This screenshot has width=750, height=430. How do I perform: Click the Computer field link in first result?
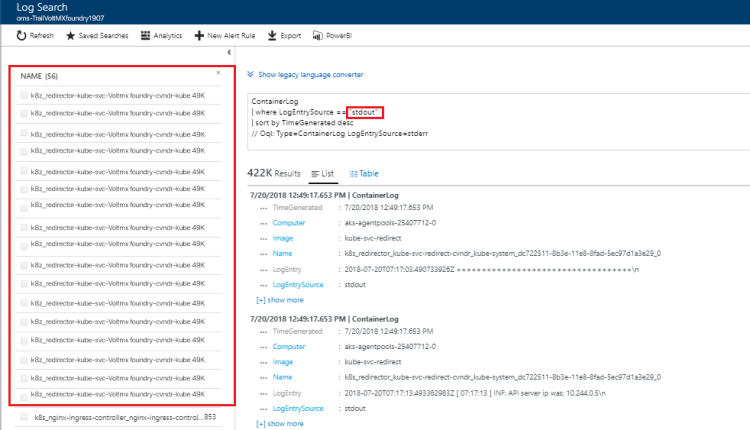pyautogui.click(x=290, y=222)
